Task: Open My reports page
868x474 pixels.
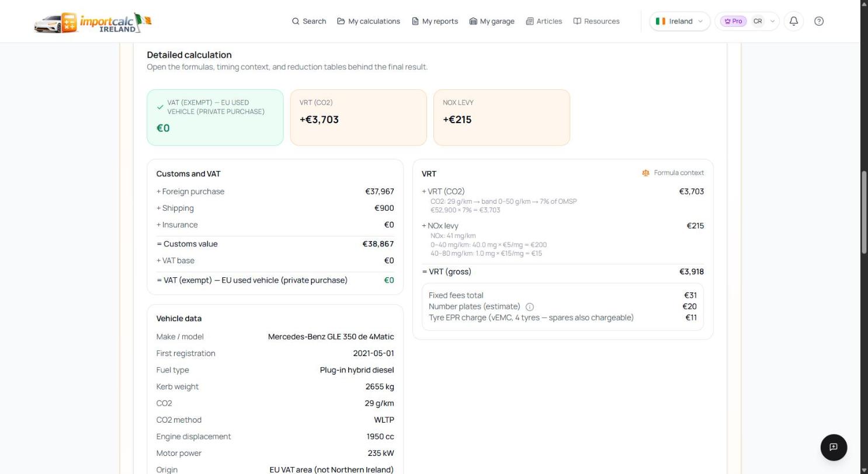Action: click(x=435, y=21)
